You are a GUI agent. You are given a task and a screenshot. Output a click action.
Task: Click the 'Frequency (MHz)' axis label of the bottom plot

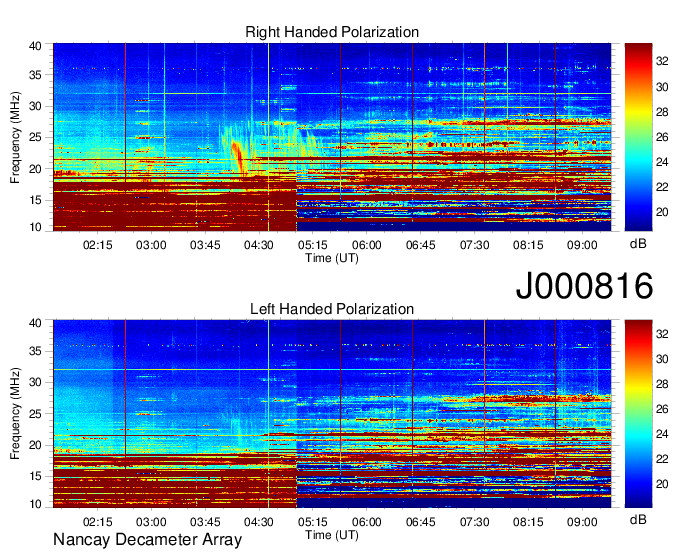(15, 414)
